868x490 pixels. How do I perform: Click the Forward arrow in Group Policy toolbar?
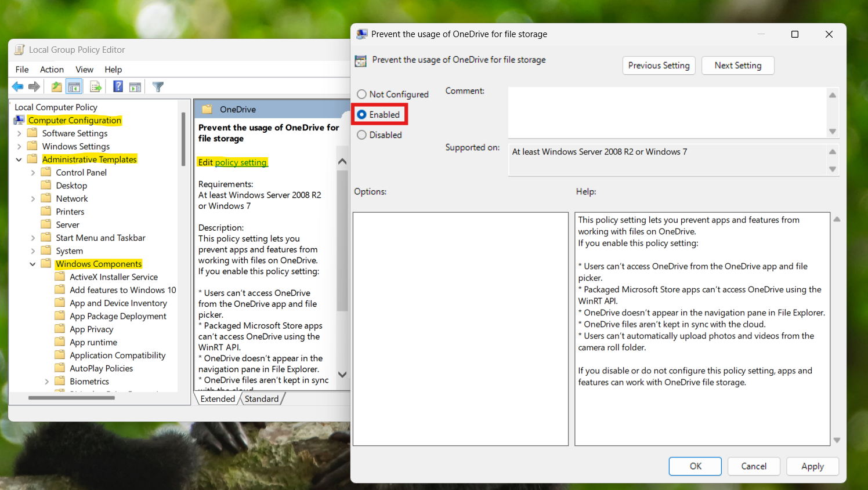[35, 87]
